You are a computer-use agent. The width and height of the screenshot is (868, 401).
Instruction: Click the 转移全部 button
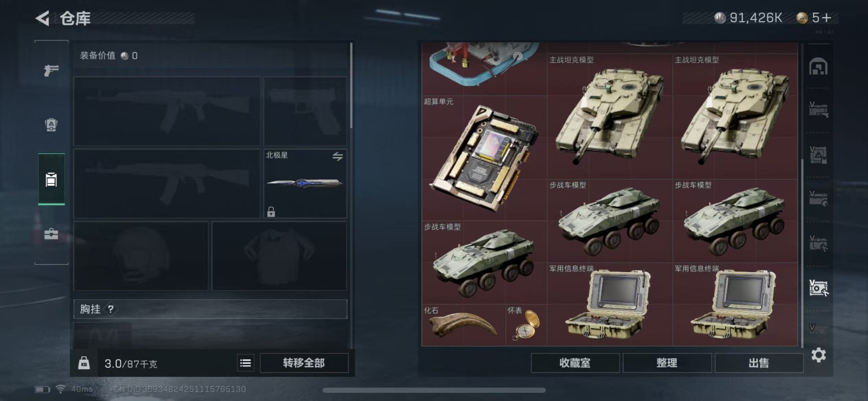pyautogui.click(x=304, y=363)
